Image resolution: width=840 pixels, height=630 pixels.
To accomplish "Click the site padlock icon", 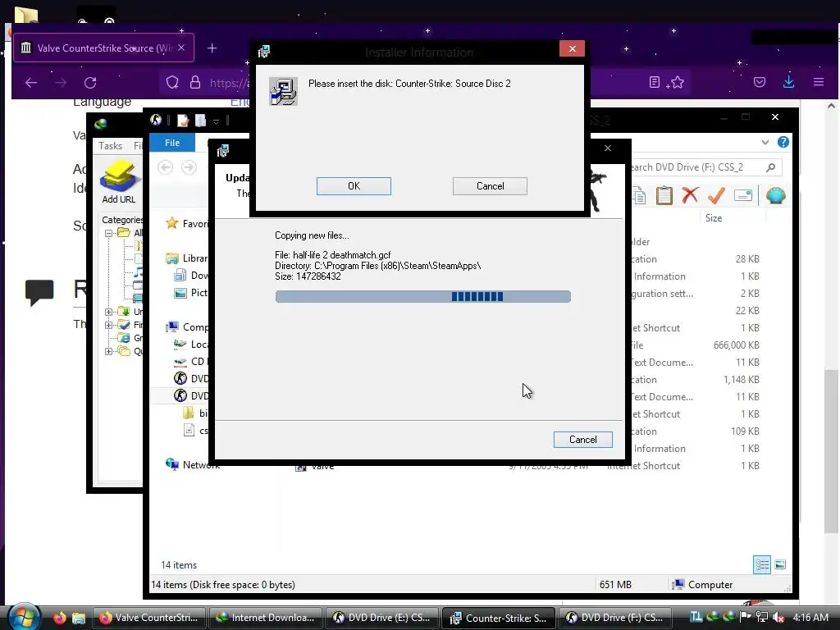I will tap(195, 83).
